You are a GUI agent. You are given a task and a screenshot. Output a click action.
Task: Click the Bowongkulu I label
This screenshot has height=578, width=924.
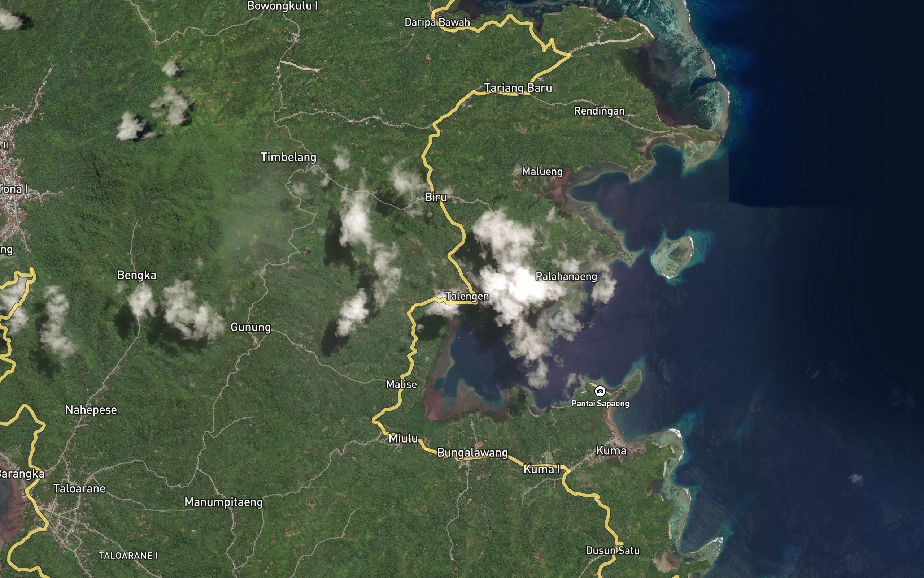pos(282,6)
